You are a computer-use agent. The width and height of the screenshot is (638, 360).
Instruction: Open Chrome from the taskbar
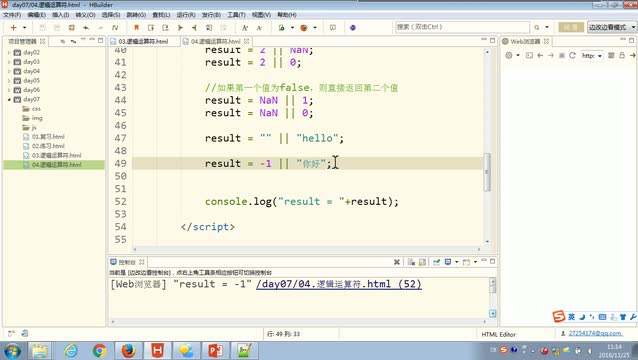tap(99, 350)
